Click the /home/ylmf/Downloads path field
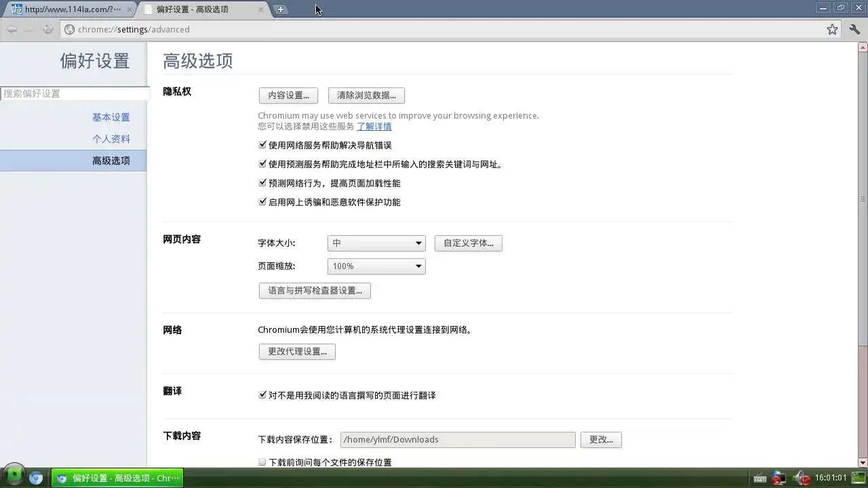Image resolution: width=868 pixels, height=488 pixels. tap(458, 440)
